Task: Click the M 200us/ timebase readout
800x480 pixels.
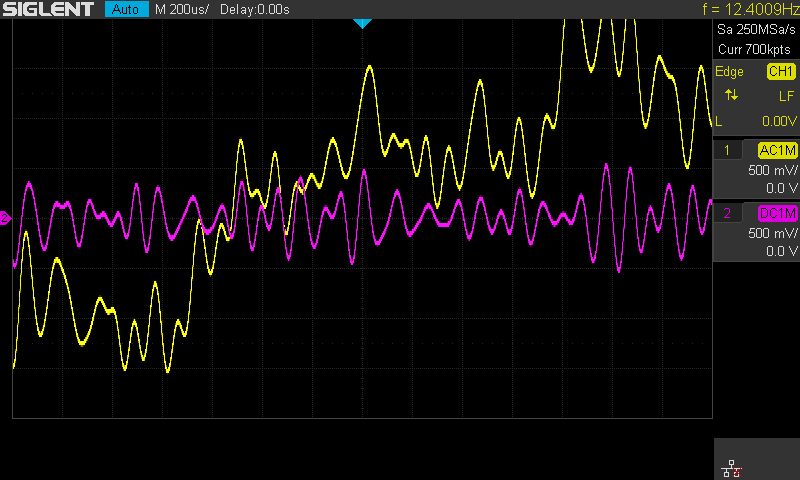Action: click(182, 9)
